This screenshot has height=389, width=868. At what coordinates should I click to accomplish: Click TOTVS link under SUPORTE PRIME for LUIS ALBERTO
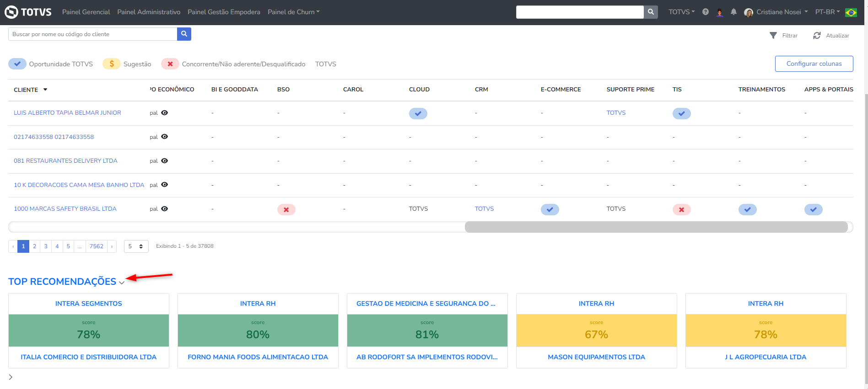click(616, 113)
